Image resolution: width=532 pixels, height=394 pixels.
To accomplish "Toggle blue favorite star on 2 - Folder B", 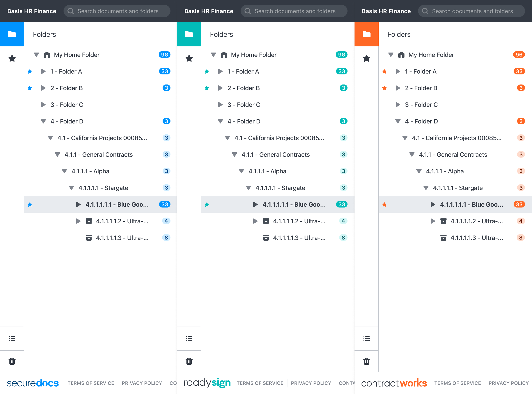I will pyautogui.click(x=30, y=88).
